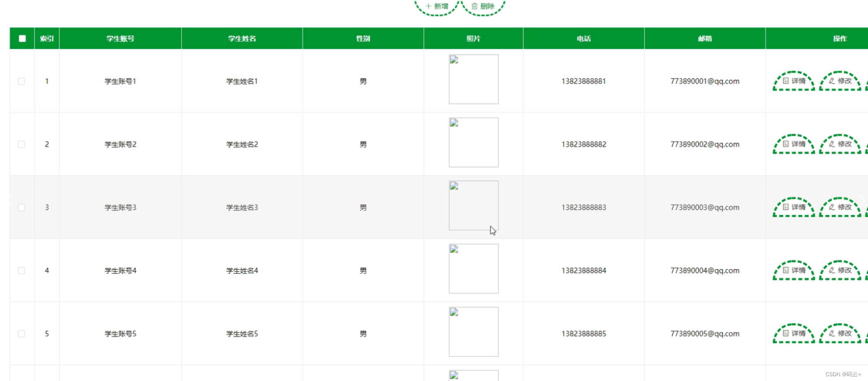
Task: Click the 学生账号 column header
Action: coord(120,38)
